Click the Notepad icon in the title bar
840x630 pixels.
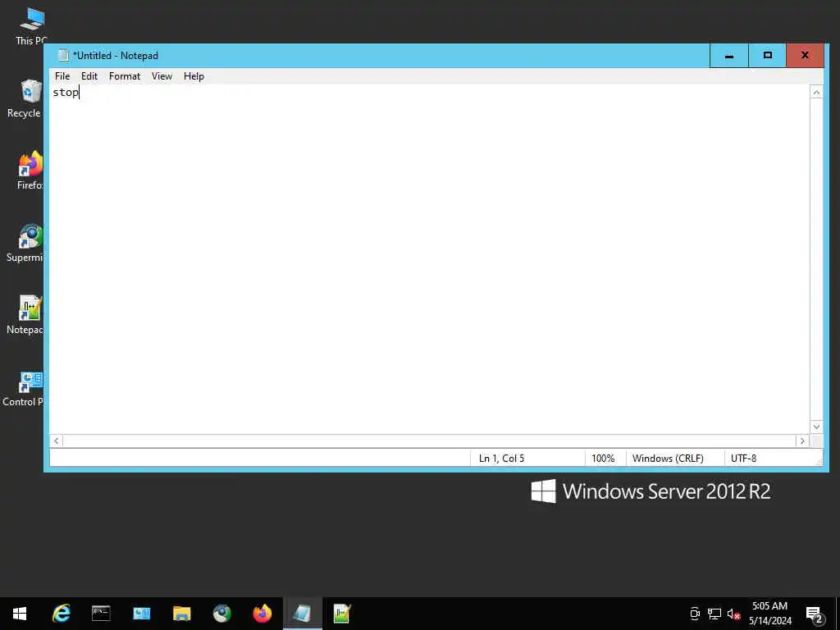64,55
